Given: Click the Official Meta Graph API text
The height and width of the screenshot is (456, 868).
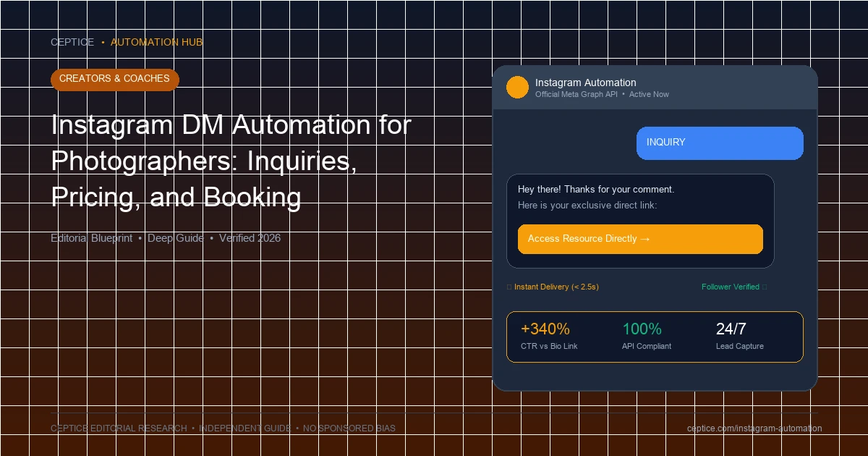Looking at the screenshot, I should 576,94.
